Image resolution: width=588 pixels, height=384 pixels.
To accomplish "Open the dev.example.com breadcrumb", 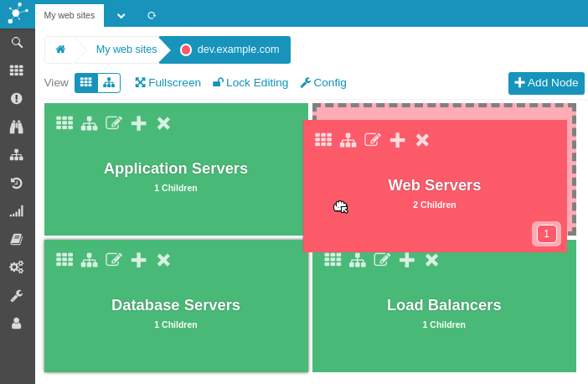I will point(230,49).
